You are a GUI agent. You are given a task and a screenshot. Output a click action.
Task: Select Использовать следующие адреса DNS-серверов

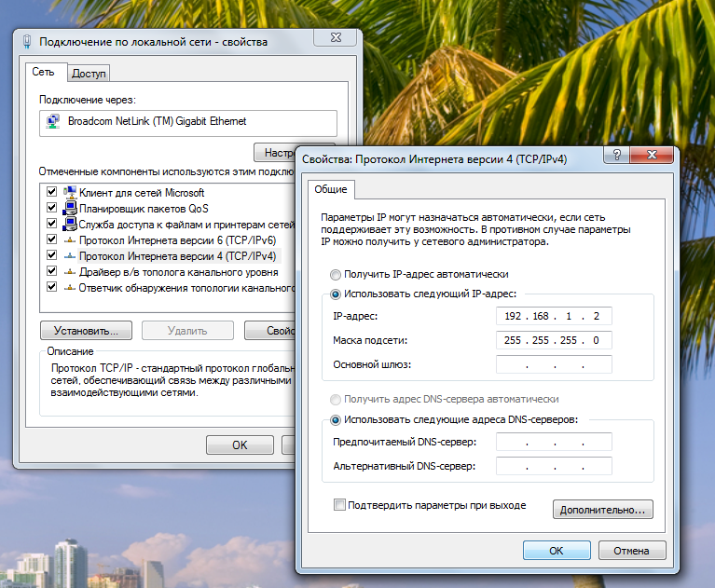336,419
